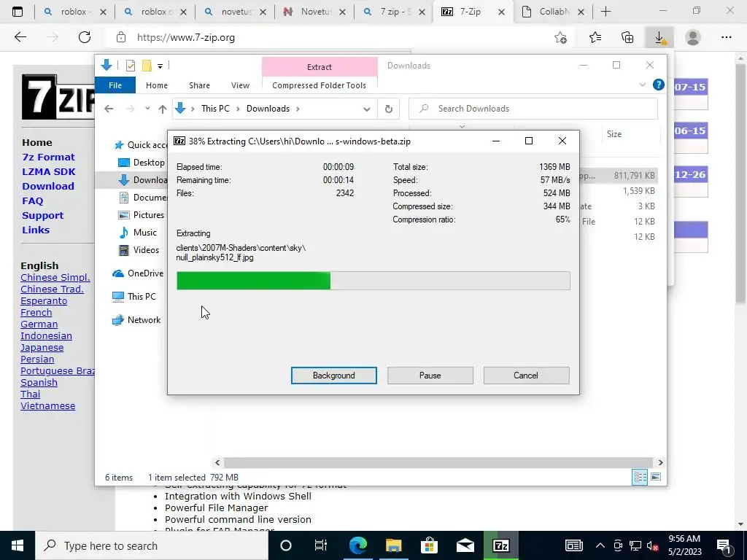
Task: Open the browser profile icon
Action: pos(693,38)
